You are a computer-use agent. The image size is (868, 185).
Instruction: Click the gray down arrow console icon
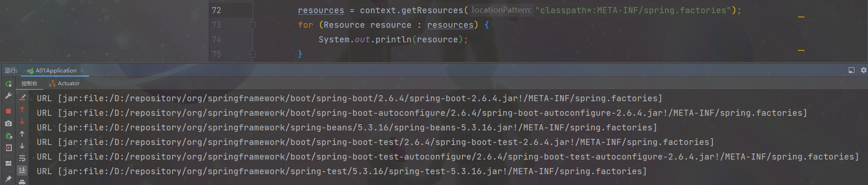[22, 146]
